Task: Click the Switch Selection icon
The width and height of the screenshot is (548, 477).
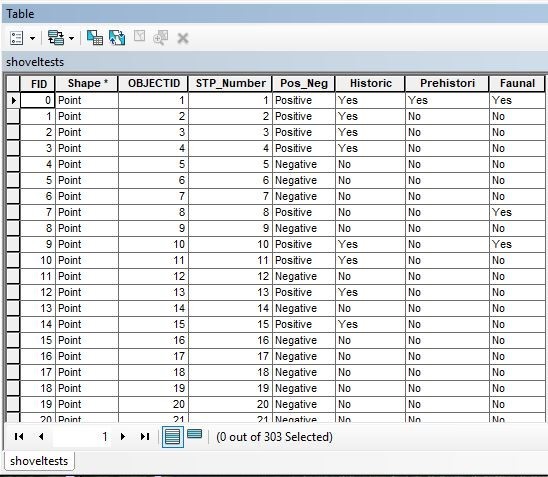Action: coord(117,38)
